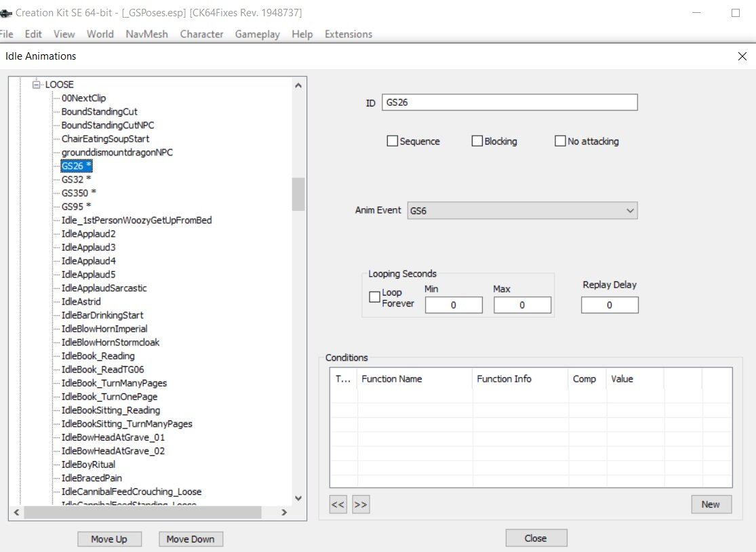
Task: Select BoundStandingCutNPC idle
Action: 108,125
